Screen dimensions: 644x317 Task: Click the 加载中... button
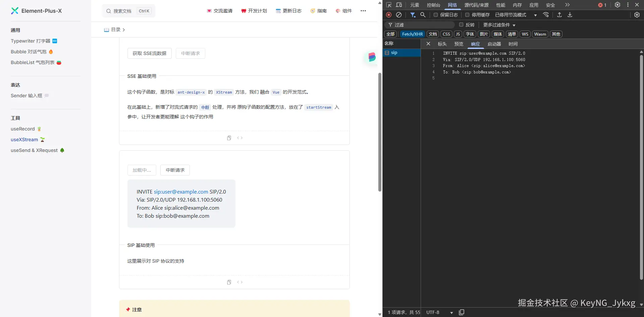(x=142, y=170)
